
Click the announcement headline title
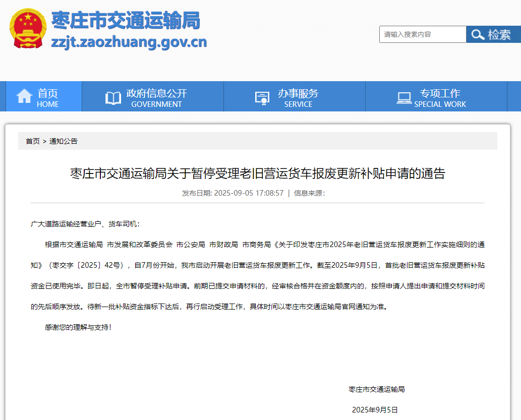(x=257, y=174)
